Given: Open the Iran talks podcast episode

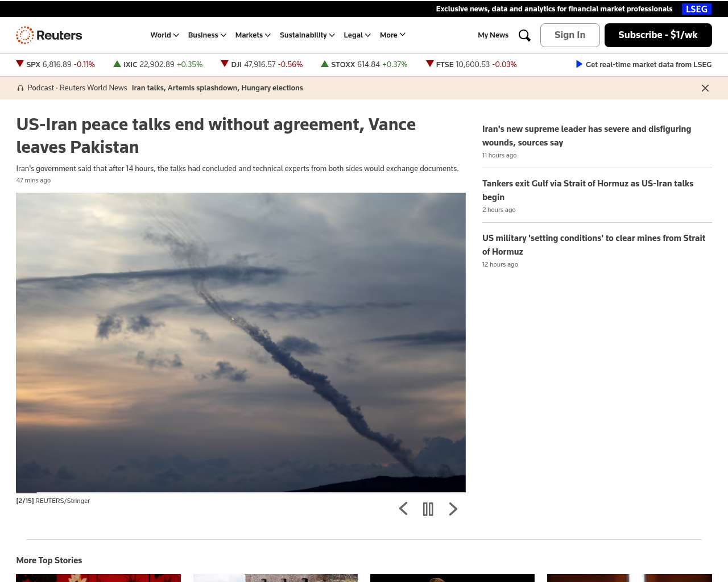Looking at the screenshot, I should [217, 88].
